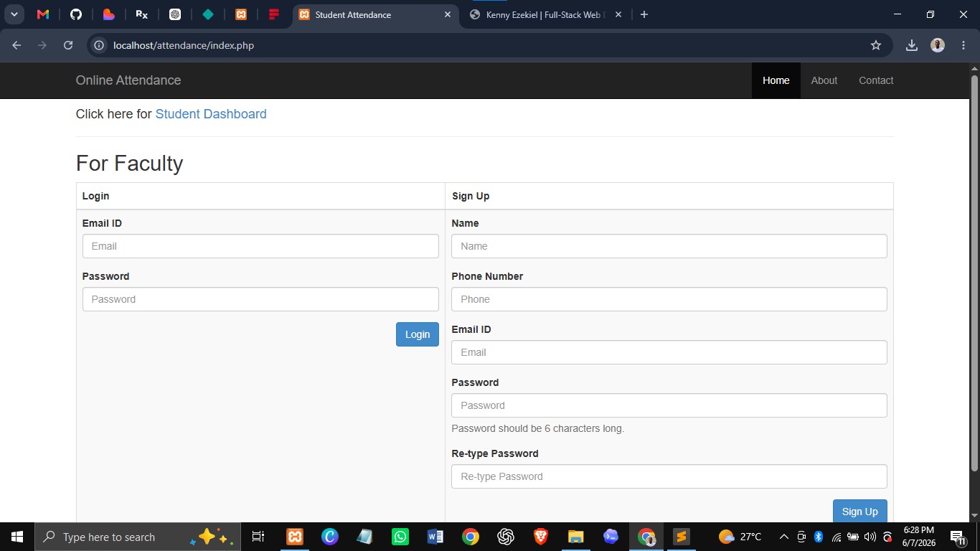Go back to the previous page

click(17, 45)
